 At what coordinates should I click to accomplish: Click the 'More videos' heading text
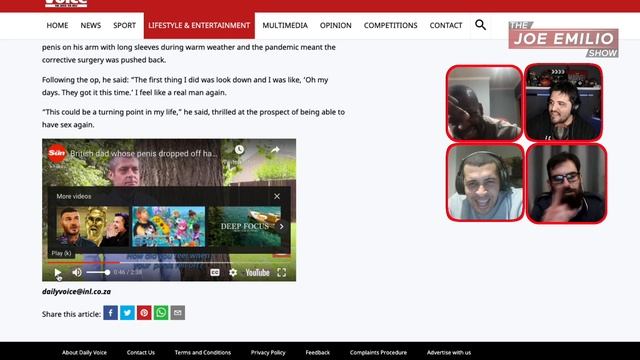pos(74,196)
